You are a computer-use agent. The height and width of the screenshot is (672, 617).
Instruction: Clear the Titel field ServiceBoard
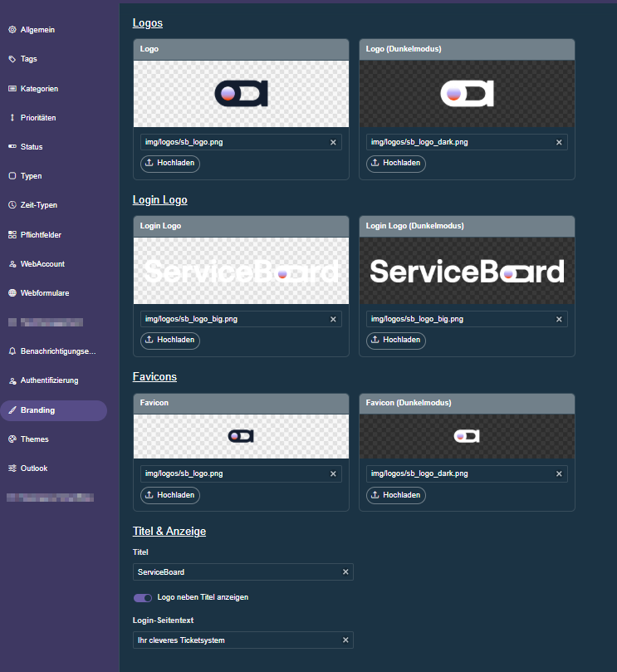[x=345, y=571]
